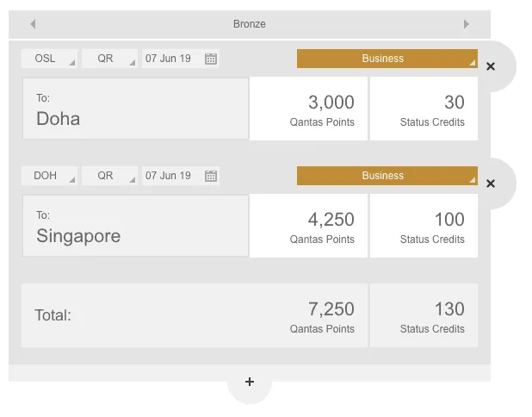Remove the OSL to Doha flight segment

[491, 66]
